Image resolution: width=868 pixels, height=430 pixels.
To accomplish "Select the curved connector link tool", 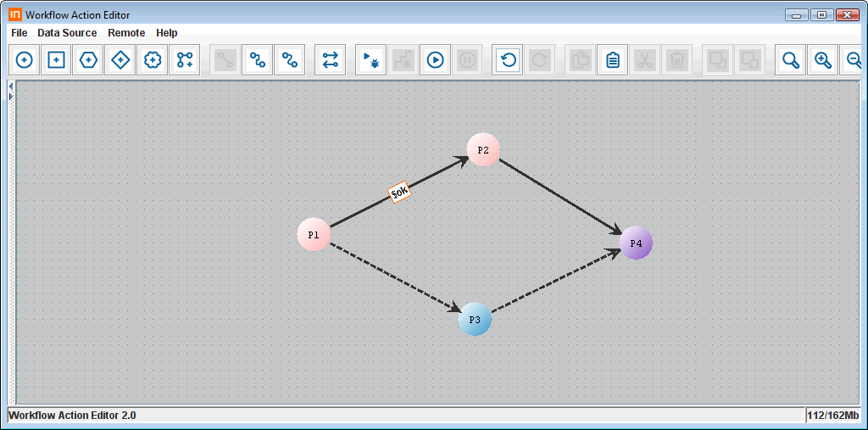I will (x=290, y=60).
